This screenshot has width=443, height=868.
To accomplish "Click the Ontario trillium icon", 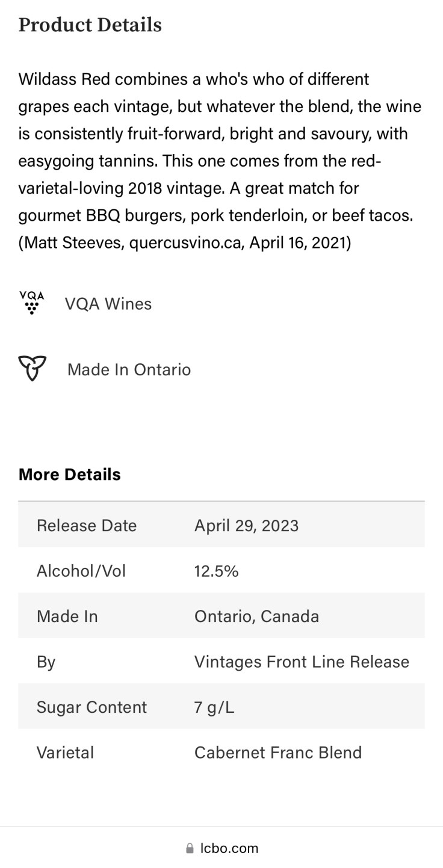I will click(32, 369).
